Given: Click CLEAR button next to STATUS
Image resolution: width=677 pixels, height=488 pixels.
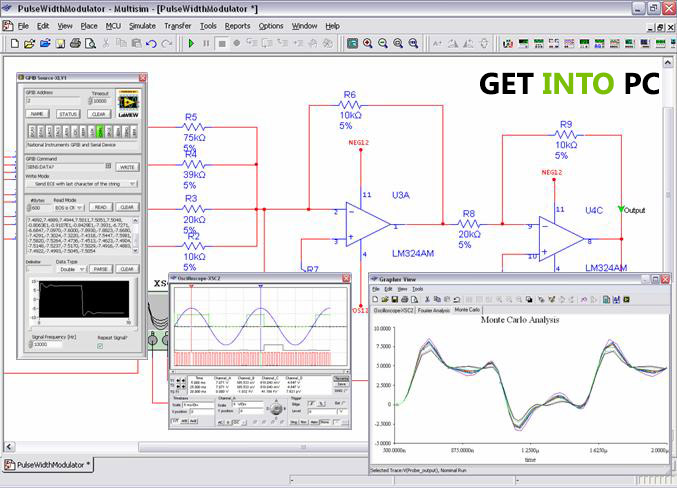Looking at the screenshot, I should (x=98, y=114).
